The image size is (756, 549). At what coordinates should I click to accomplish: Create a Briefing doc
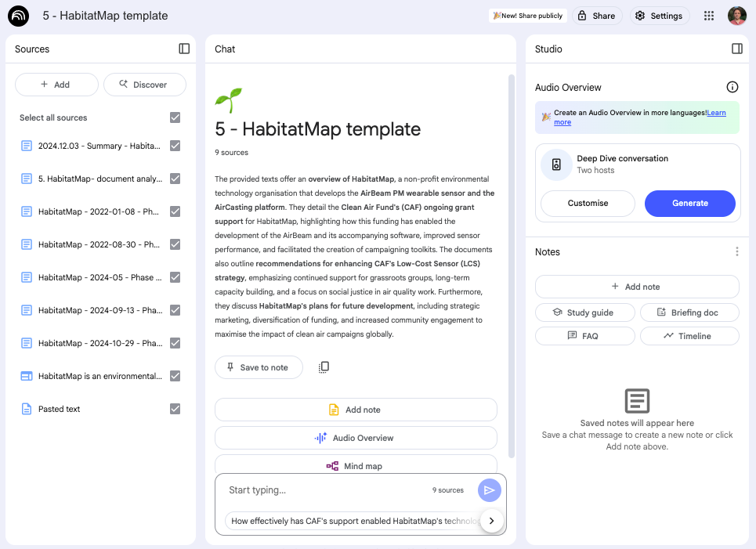point(689,312)
